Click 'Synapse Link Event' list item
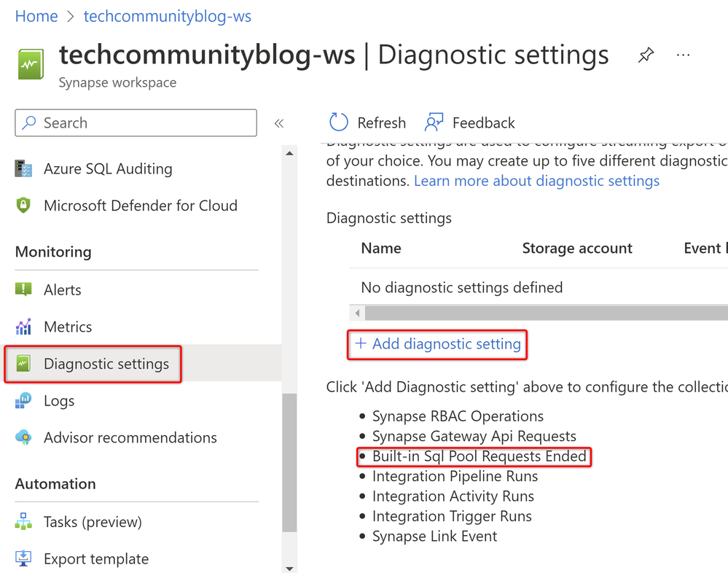The width and height of the screenshot is (728, 573). click(434, 536)
